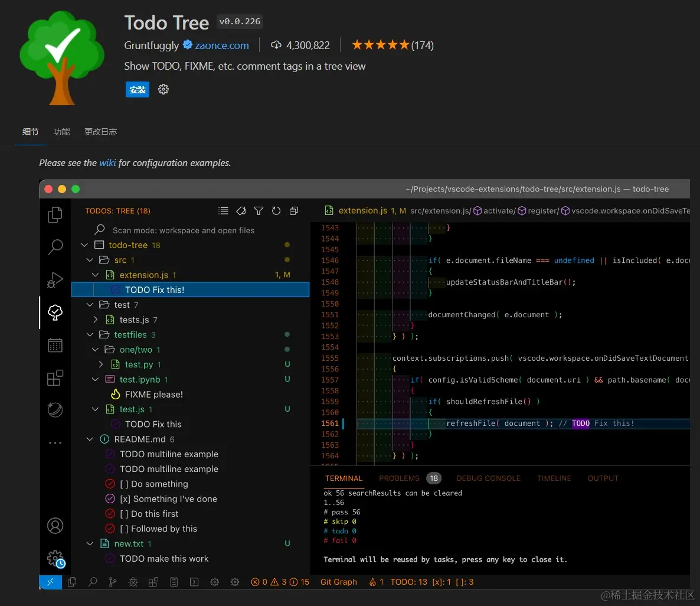Click the filter funnel icon in tree header
700x606 pixels.
click(x=259, y=210)
